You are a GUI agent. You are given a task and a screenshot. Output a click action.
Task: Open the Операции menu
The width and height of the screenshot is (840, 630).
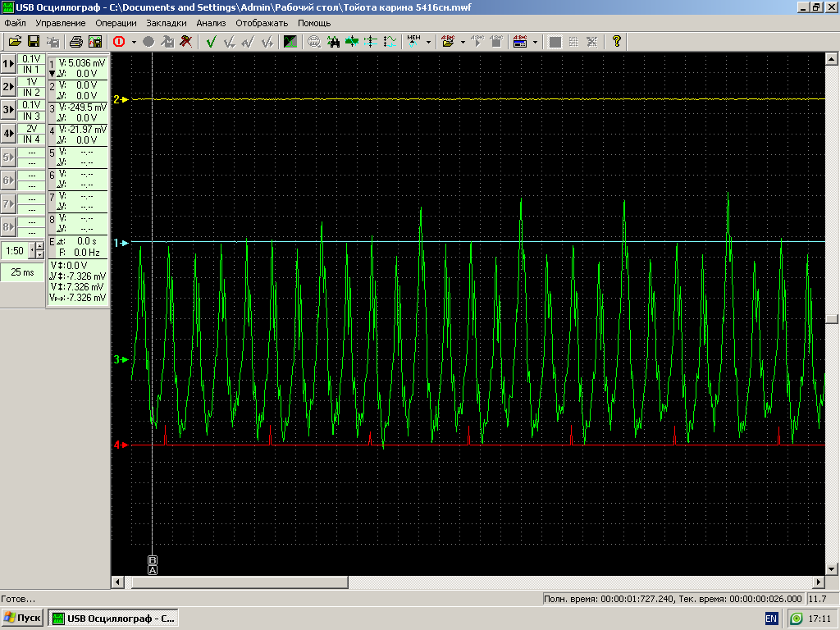click(x=116, y=23)
